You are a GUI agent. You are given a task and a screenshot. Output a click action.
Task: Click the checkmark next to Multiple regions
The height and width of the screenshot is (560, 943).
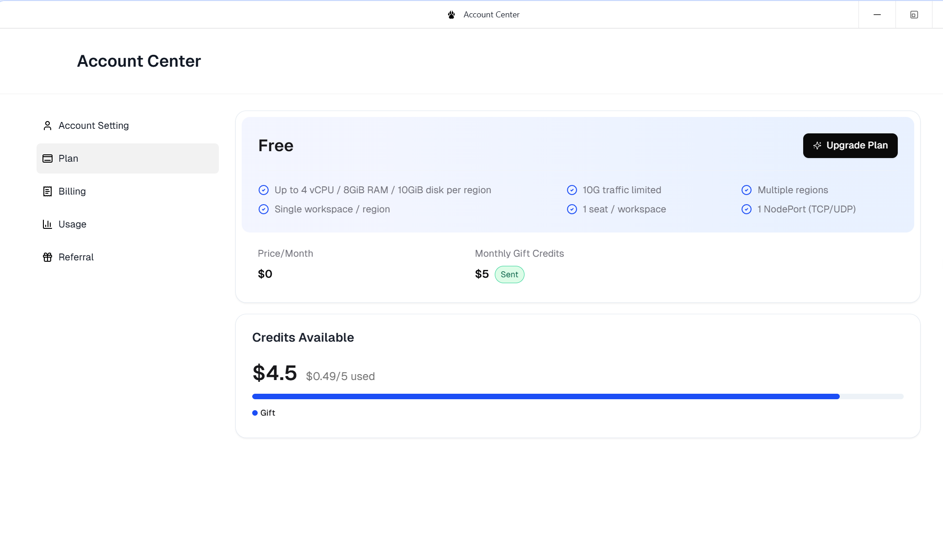click(x=747, y=190)
